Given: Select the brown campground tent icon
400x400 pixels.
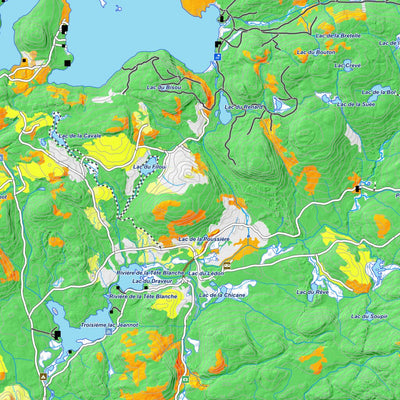Looking at the screenshot, I should coord(43,376).
